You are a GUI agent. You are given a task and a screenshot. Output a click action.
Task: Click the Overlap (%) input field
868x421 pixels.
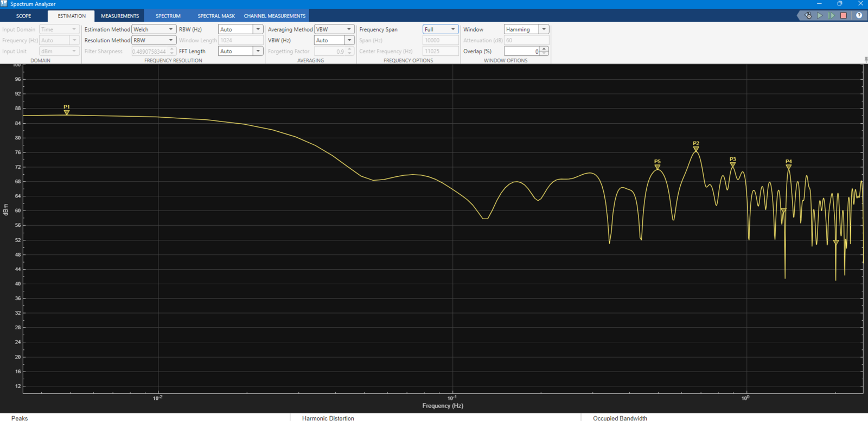[x=522, y=51]
